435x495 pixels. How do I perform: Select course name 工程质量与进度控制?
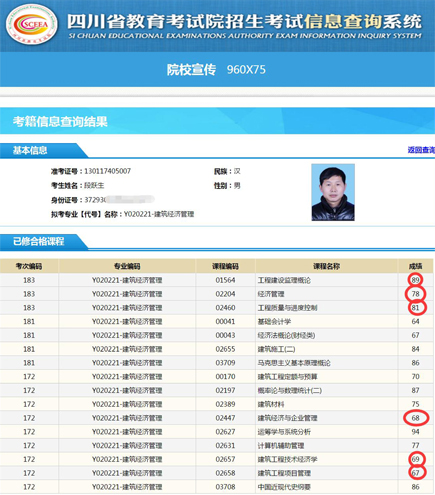287,308
